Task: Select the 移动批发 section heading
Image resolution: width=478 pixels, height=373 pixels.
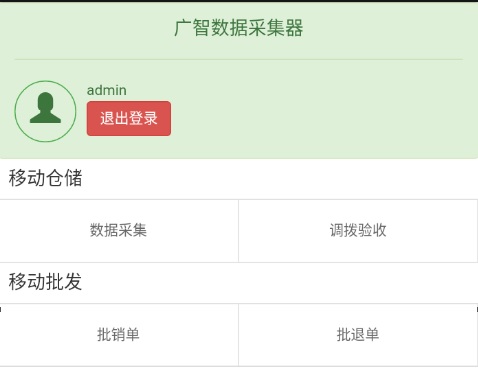Action: click(45, 282)
